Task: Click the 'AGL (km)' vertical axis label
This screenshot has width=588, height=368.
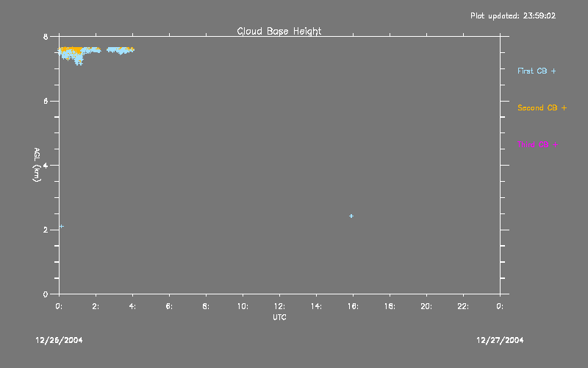Action: [x=37, y=164]
